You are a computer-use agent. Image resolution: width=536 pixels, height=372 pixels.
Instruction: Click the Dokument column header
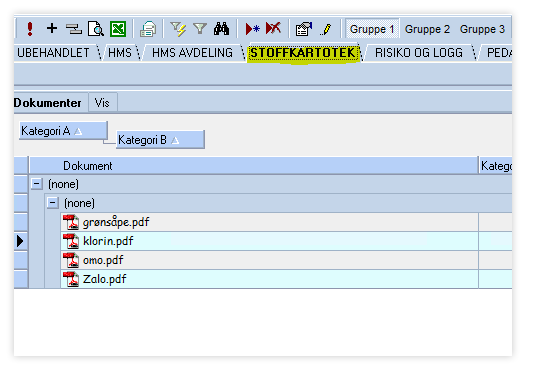click(253, 166)
